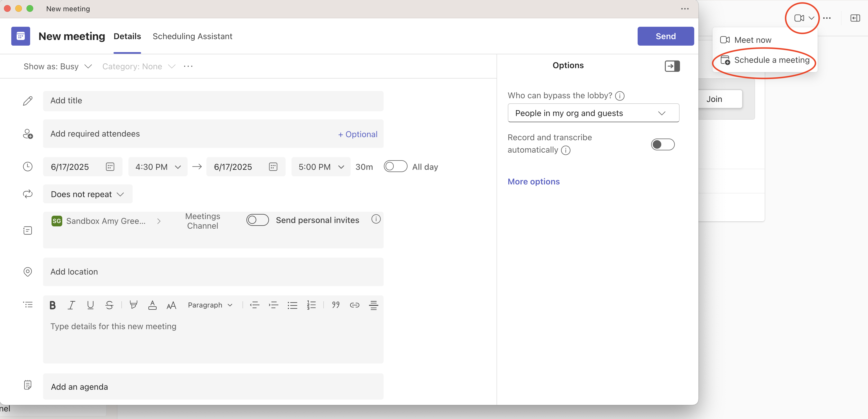
Task: Open the 4:30 PM start time dropdown
Action: 158,167
